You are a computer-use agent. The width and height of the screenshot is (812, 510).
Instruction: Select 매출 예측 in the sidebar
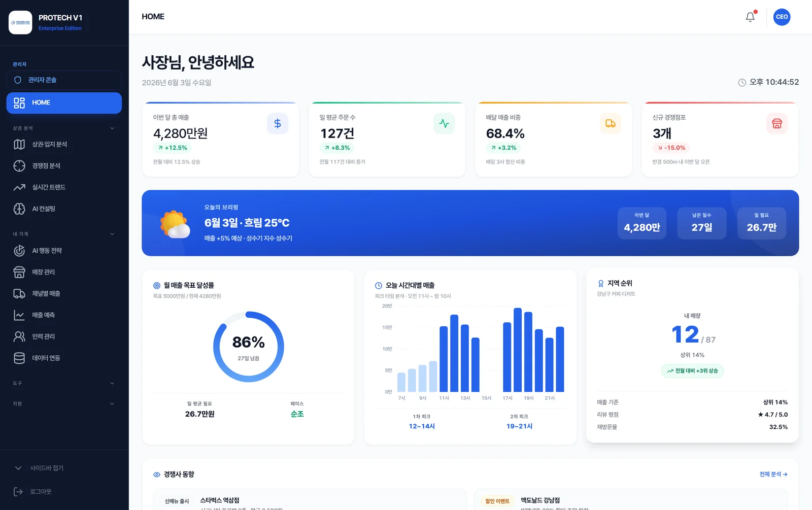pos(64,315)
